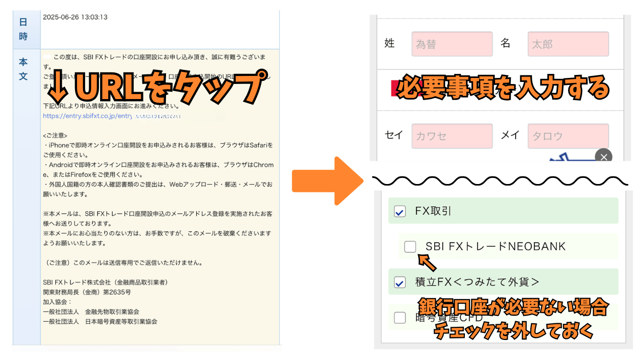Click the 積立FX＜つみたて外貨＞ option label
The image size is (644, 362).
477,282
